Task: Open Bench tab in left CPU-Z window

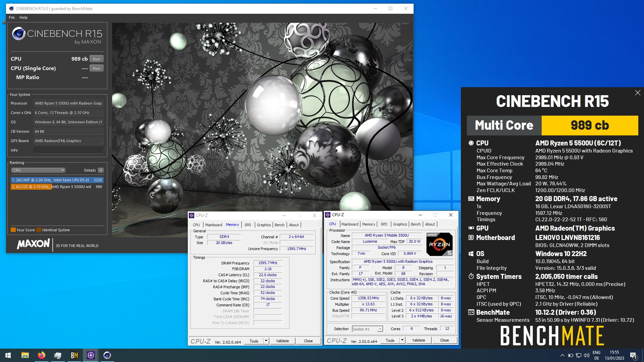Action: click(x=279, y=225)
